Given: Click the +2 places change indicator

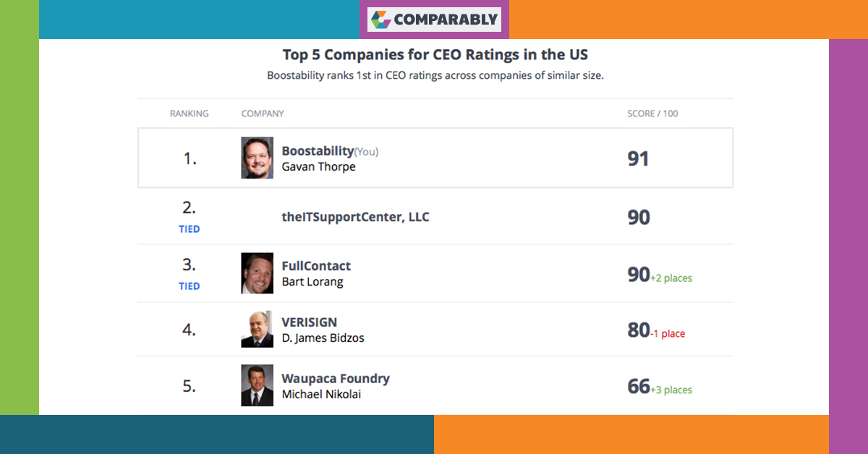Looking at the screenshot, I should 671,278.
